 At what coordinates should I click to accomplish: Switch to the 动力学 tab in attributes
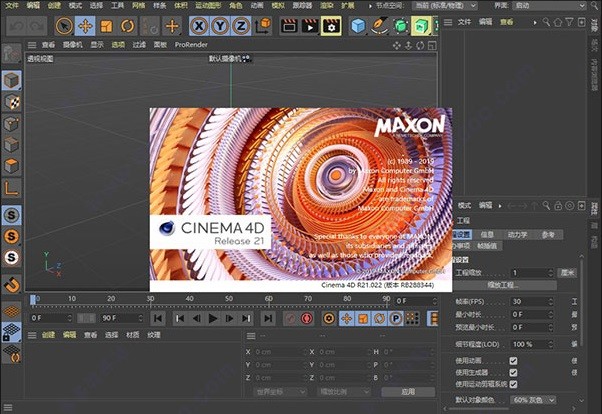click(517, 234)
